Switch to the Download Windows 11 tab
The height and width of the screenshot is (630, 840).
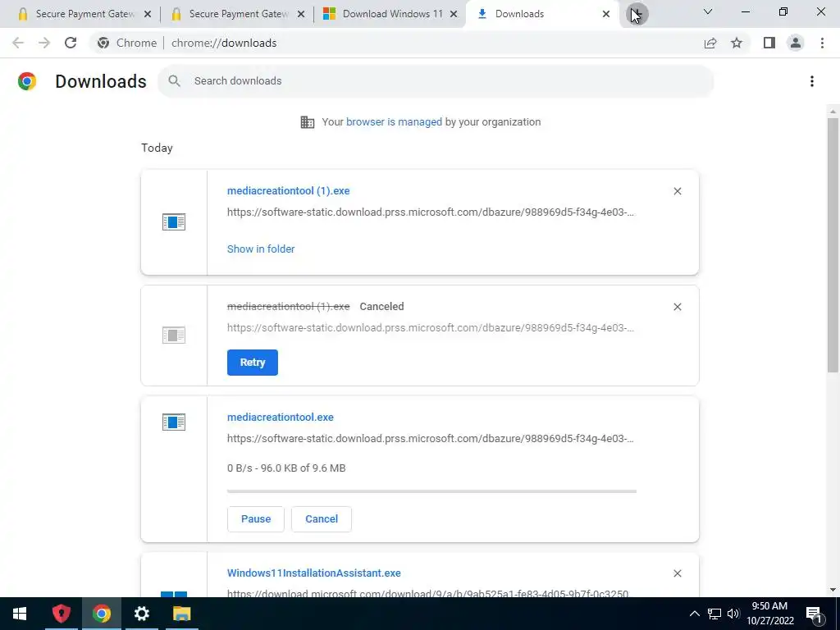(x=390, y=14)
